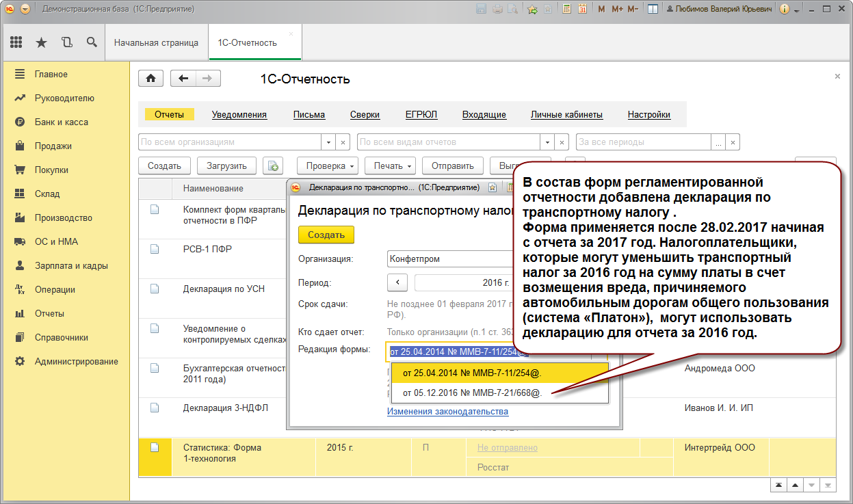Screen dimensions: 853x504
Task: Clear the 'По всем организациям' filter
Action: [x=343, y=142]
